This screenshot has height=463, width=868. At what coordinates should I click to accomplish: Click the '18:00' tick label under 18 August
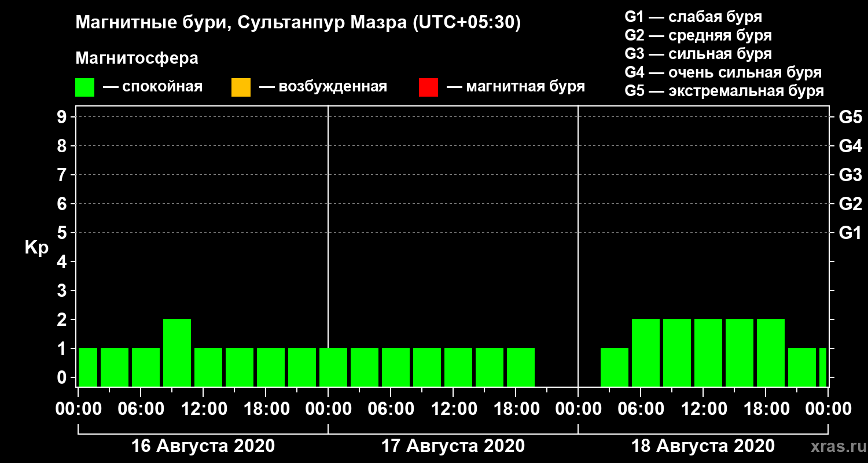pyautogui.click(x=766, y=409)
